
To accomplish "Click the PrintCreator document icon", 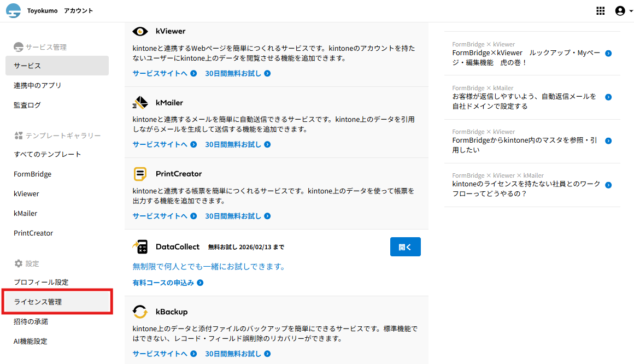I will (x=140, y=174).
